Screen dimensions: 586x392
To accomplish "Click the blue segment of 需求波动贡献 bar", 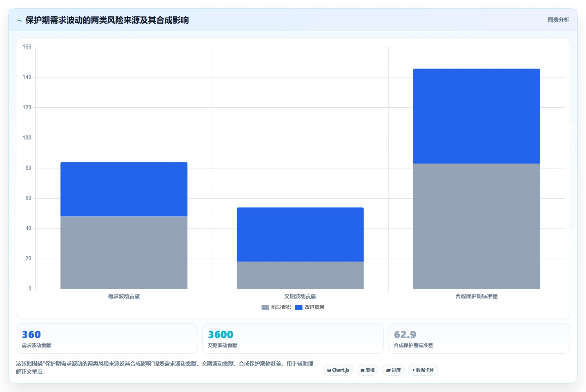I will coord(124,189).
